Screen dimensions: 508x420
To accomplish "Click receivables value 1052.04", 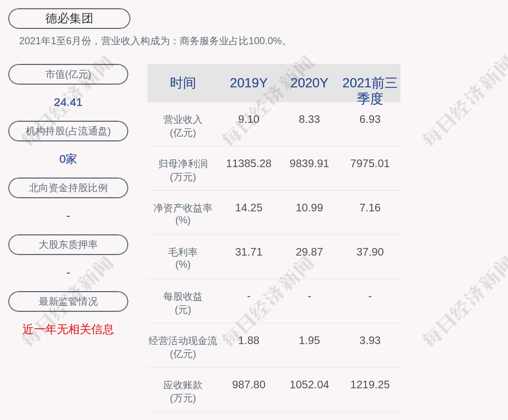I will coord(309,384).
